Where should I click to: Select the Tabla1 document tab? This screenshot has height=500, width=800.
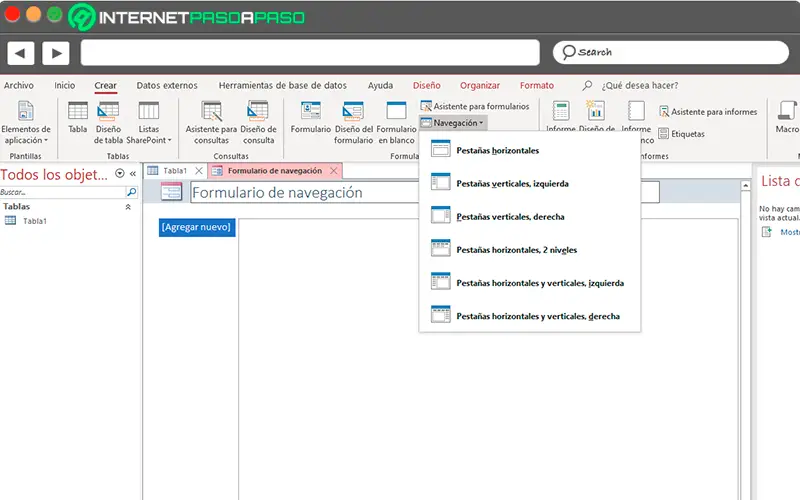[176, 170]
